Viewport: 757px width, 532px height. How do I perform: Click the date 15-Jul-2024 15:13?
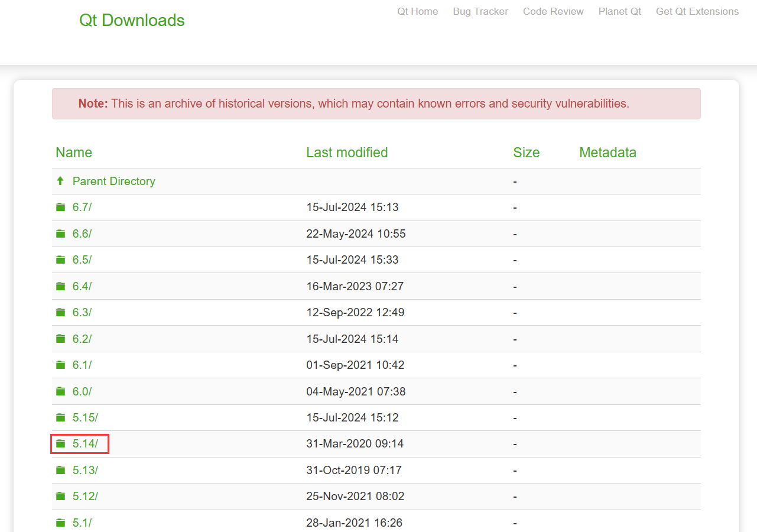coord(352,207)
